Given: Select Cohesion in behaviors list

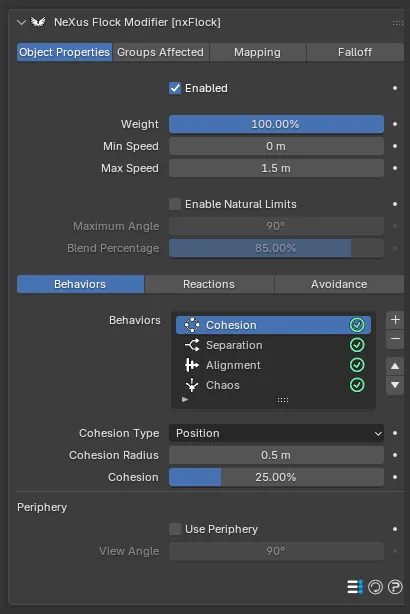Looking at the screenshot, I should coord(273,325).
